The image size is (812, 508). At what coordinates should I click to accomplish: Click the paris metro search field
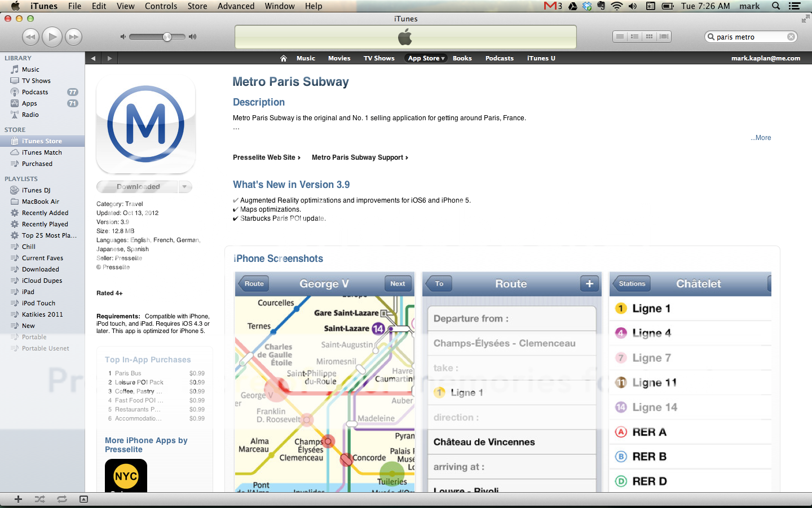(x=750, y=37)
